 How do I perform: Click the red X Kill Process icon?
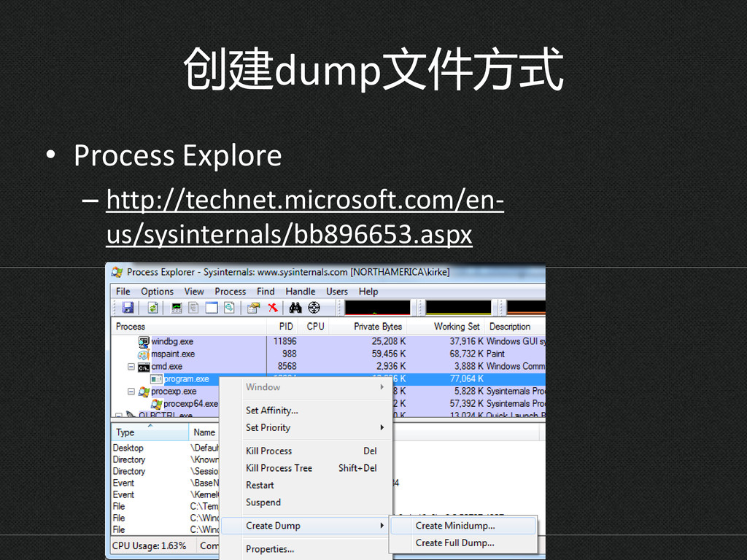(273, 308)
